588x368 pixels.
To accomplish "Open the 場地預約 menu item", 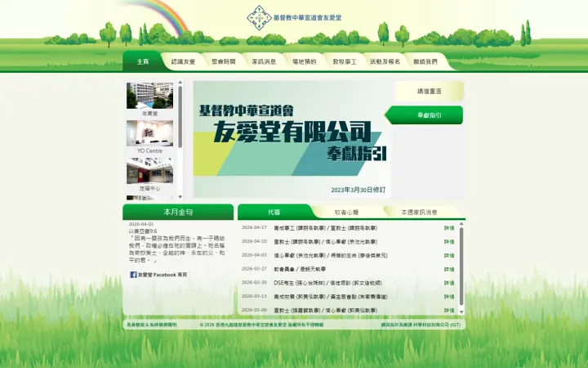I will coord(304,61).
